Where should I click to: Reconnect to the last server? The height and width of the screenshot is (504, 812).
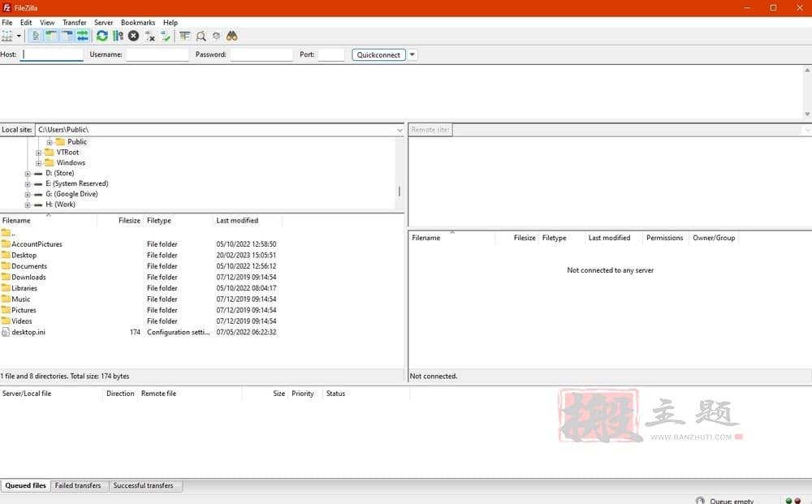pos(166,36)
